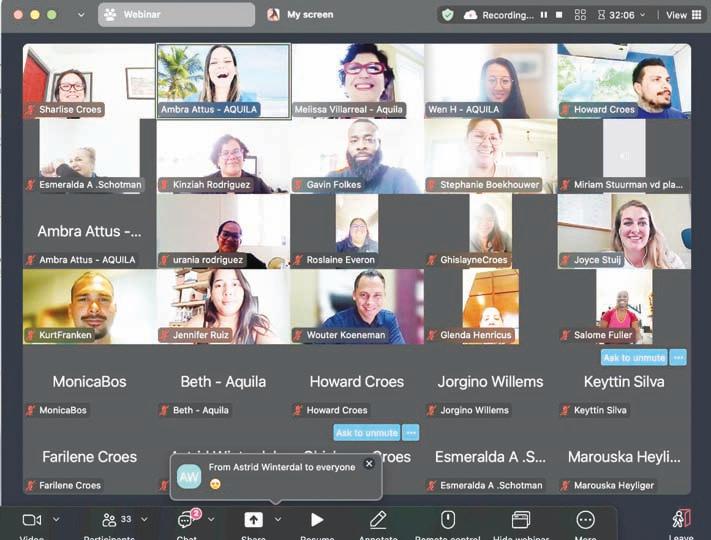711x540 pixels.
Task: Select Joyce Stuij video tile
Action: [624, 231]
